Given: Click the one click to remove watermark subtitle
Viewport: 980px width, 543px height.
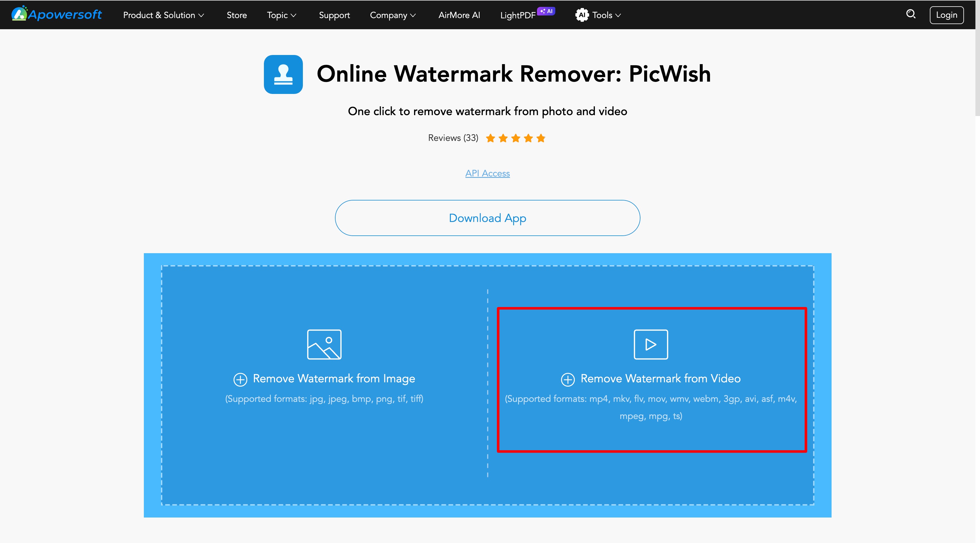Looking at the screenshot, I should [487, 111].
